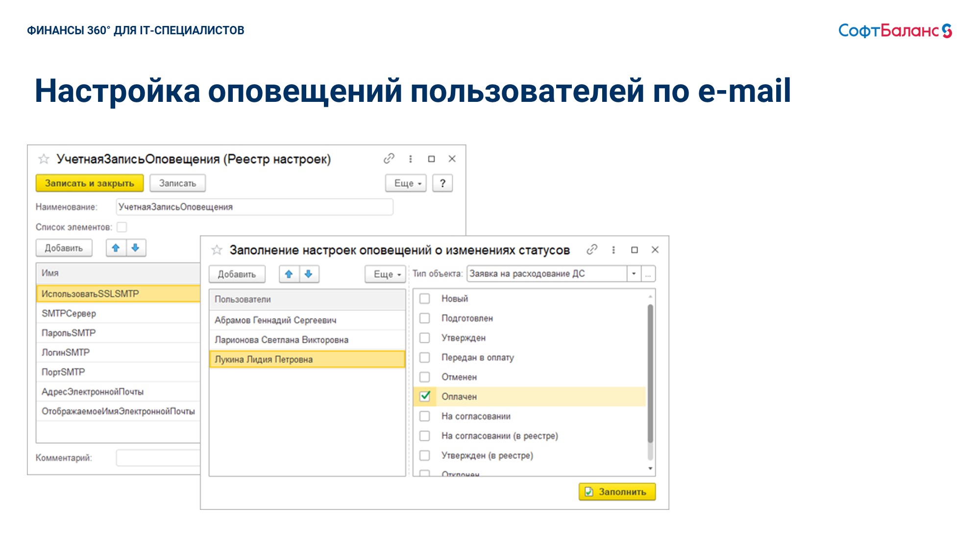This screenshot has width=980, height=551.
Task: Close the Заполнение настроек оповещений window
Action: 655,250
